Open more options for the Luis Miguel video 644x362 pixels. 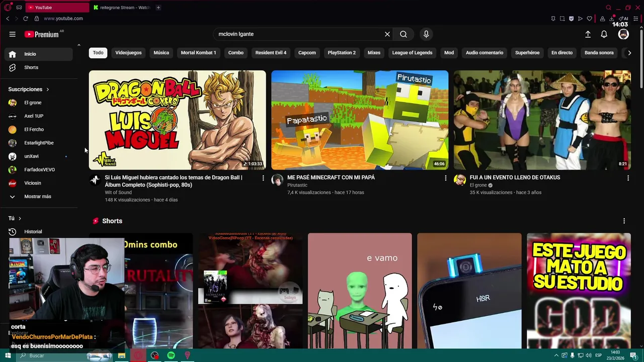click(x=263, y=178)
